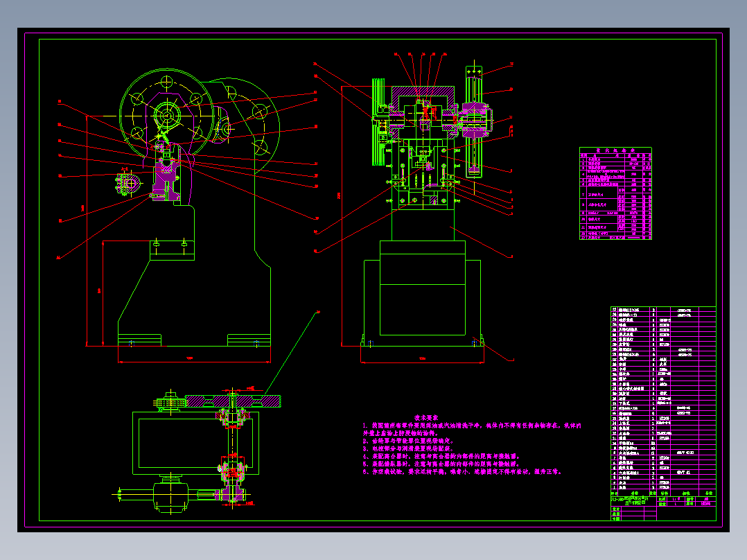Select technical requirement line number 6
The width and height of the screenshot is (747, 560).
[463, 472]
